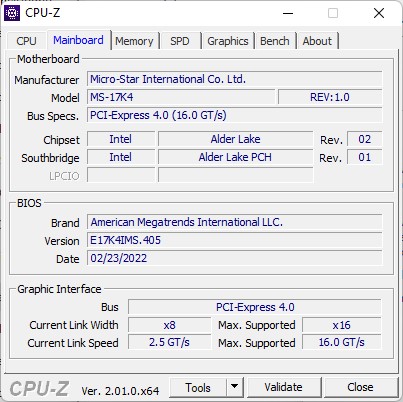Click the BIOS Version field E17K4IMS.405

(235, 240)
